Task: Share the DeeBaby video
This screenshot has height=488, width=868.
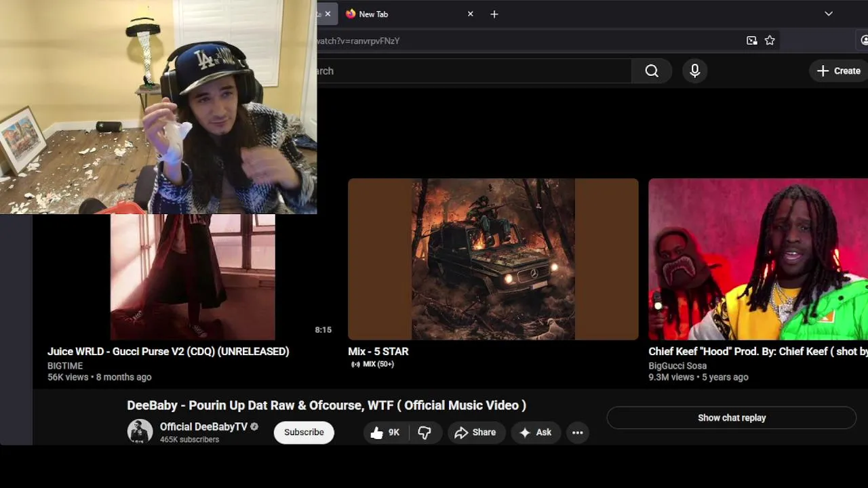Action: tap(475, 432)
